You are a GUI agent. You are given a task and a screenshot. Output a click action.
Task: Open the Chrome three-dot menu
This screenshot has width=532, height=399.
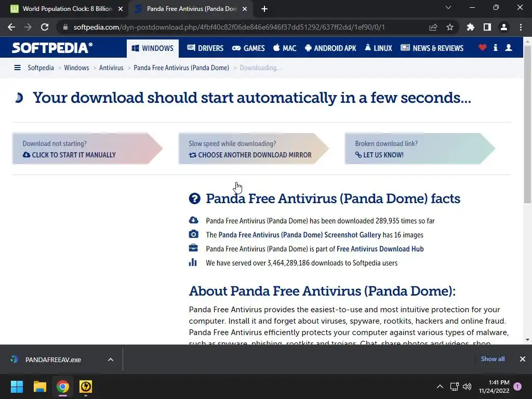point(521,27)
